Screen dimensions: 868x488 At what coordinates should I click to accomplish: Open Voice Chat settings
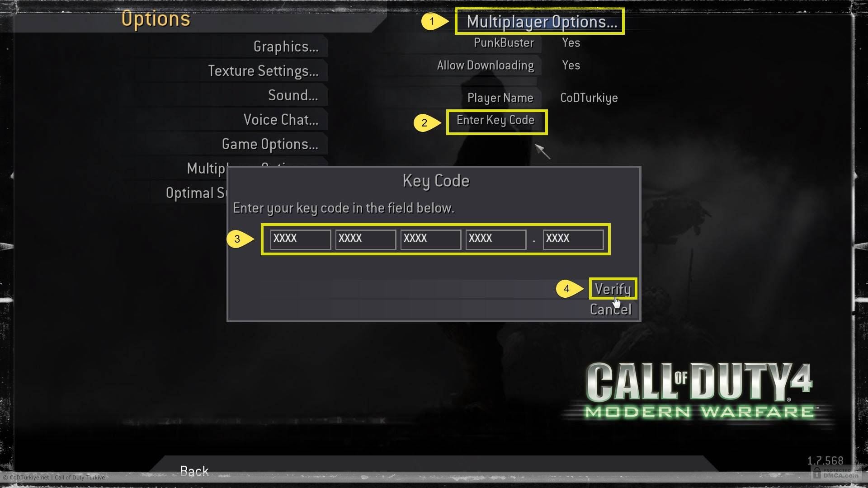(281, 119)
